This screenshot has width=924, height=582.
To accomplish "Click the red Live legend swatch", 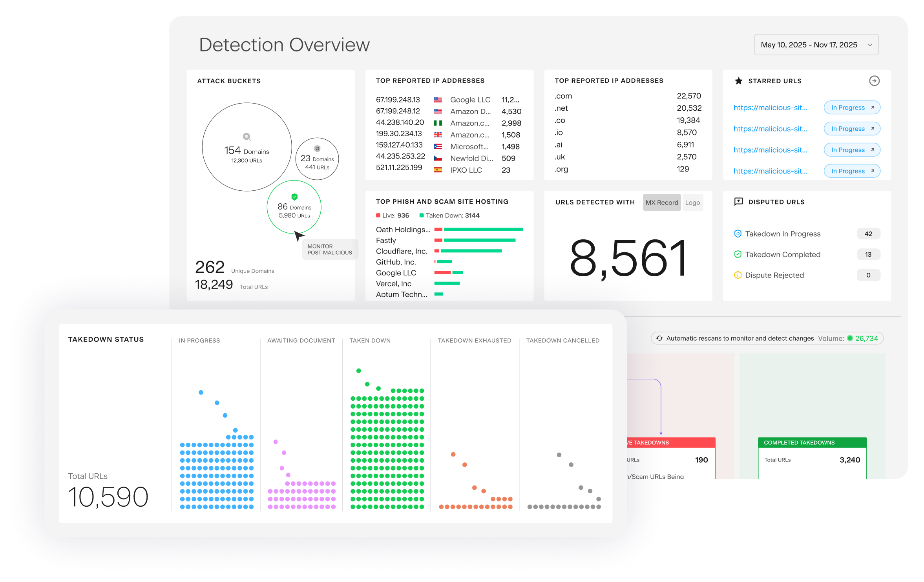I will (x=378, y=215).
